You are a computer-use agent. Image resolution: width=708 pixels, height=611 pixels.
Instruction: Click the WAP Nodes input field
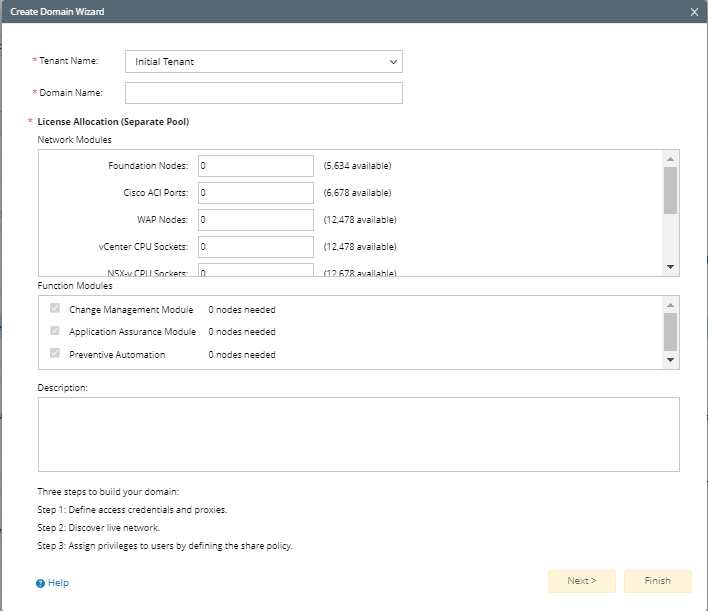[x=256, y=220]
